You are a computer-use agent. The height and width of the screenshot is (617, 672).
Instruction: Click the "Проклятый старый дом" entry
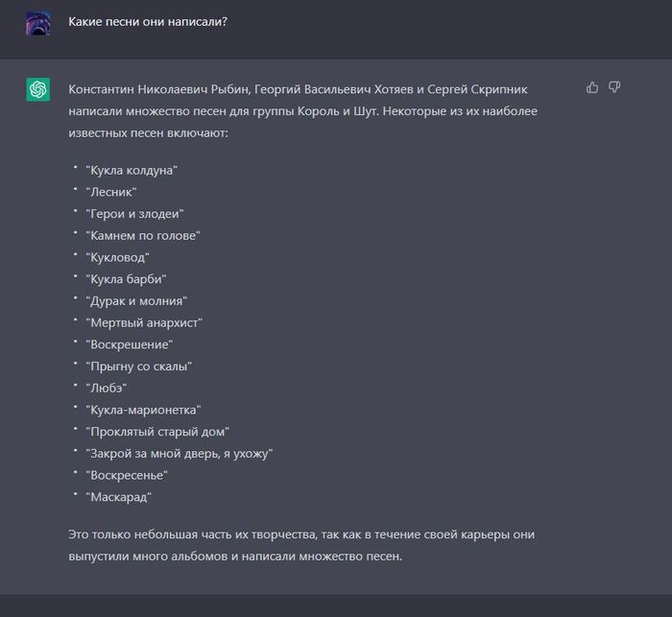(156, 432)
